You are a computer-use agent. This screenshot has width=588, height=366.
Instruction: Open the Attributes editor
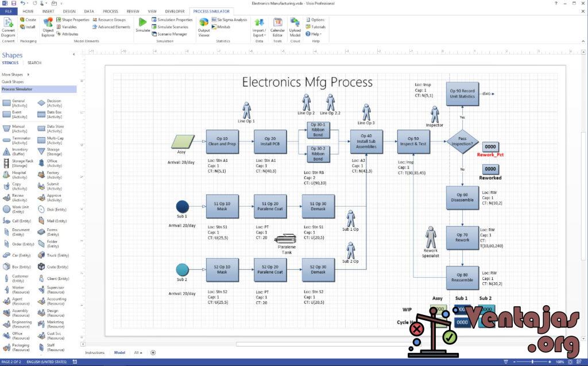[67, 34]
